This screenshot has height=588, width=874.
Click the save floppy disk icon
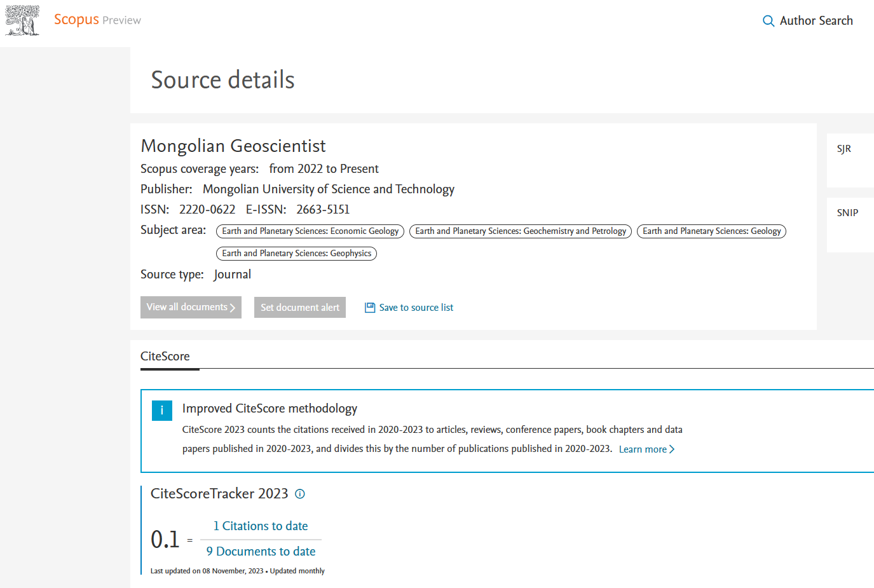370,308
